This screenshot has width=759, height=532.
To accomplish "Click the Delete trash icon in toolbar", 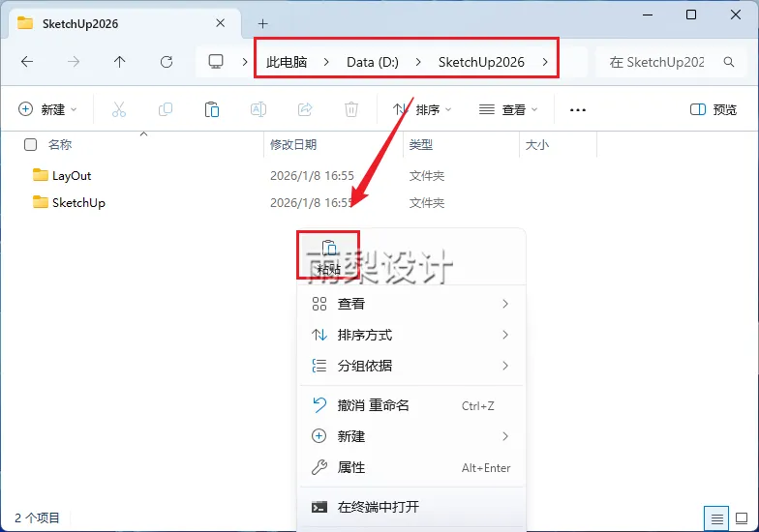I will 350,110.
